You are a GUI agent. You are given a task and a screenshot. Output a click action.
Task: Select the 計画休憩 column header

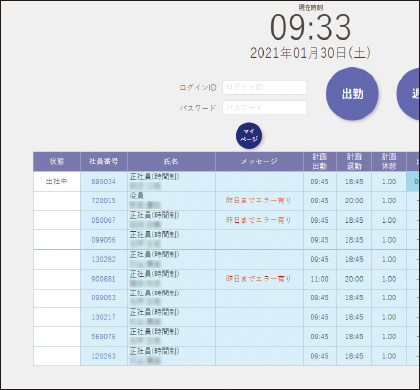(389, 162)
